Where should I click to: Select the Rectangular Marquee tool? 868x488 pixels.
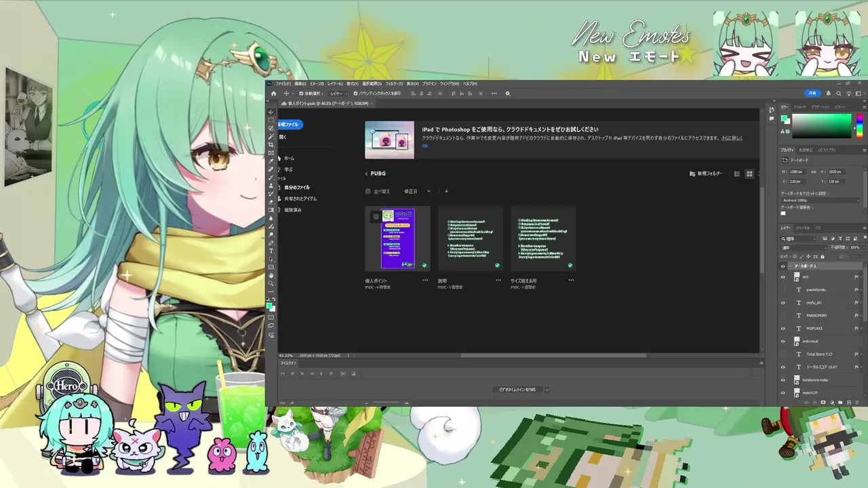tap(271, 120)
